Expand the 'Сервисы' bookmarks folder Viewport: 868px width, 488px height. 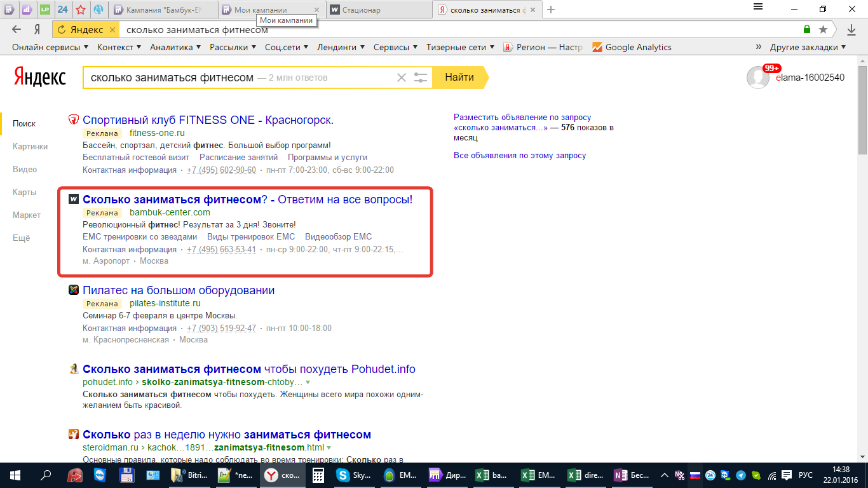tap(396, 47)
